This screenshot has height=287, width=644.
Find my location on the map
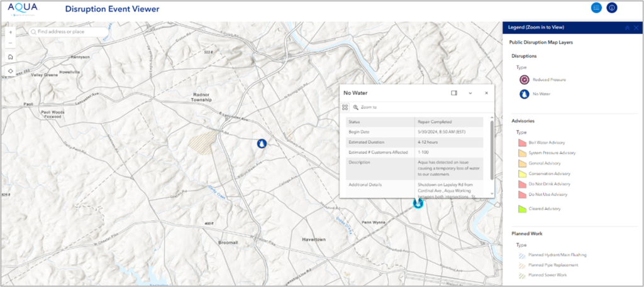pos(10,71)
